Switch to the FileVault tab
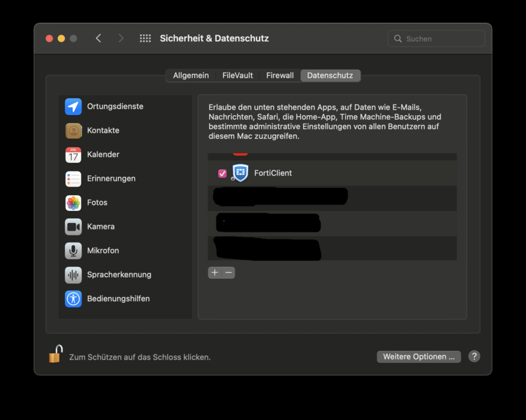Viewport: 526px width, 420px height. click(237, 76)
